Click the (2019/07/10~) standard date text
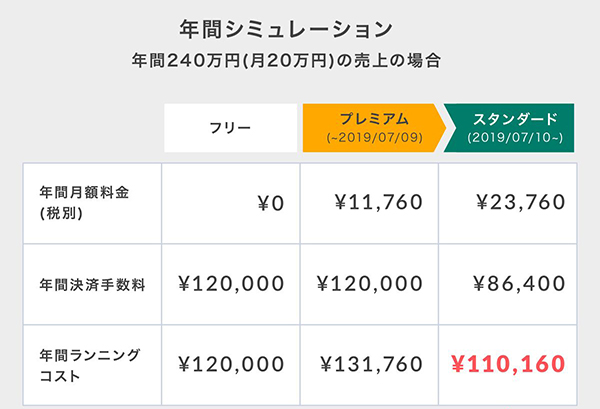The height and width of the screenshot is (409, 600). (x=515, y=138)
